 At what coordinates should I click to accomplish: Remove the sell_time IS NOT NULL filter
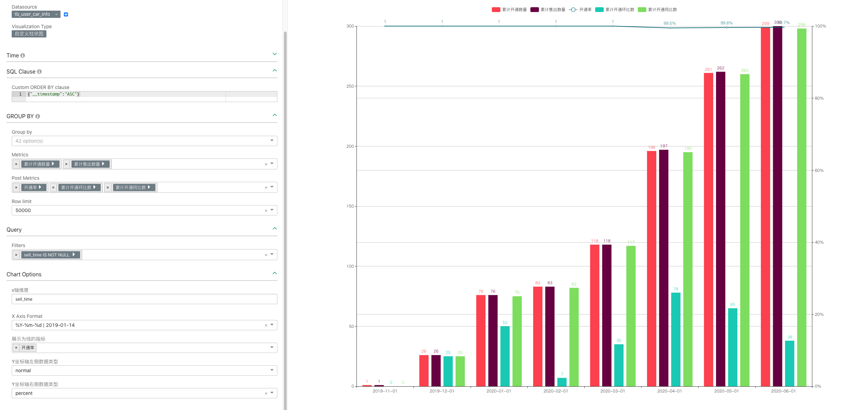(16, 255)
